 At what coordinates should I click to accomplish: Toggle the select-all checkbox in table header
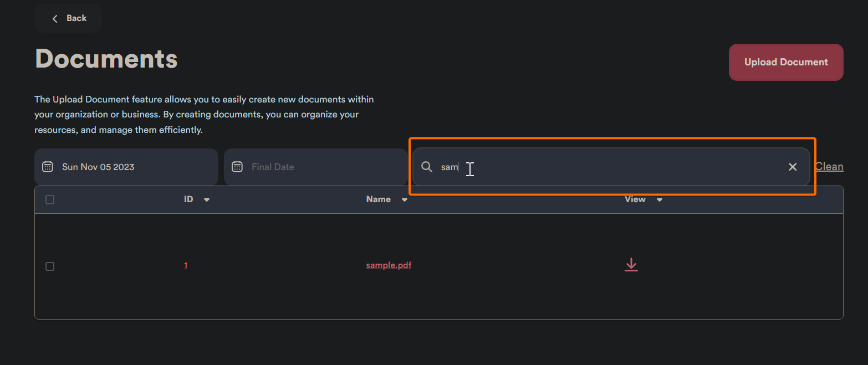(50, 200)
